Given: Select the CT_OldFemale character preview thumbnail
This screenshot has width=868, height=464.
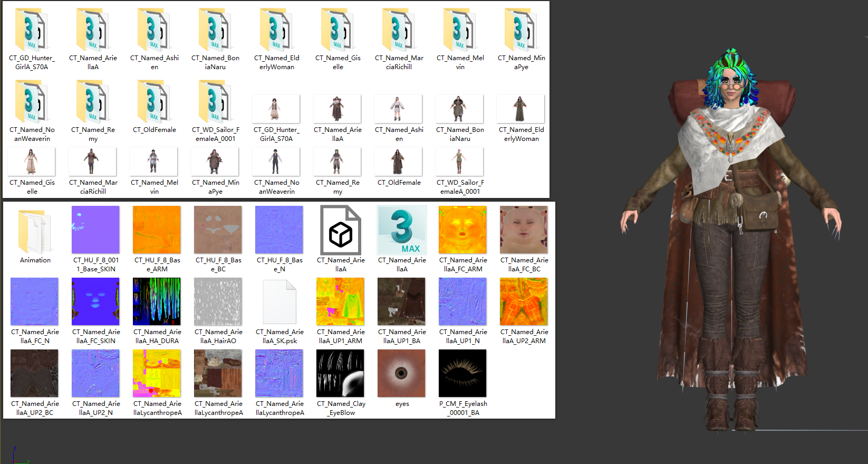Looking at the screenshot, I should [398, 162].
